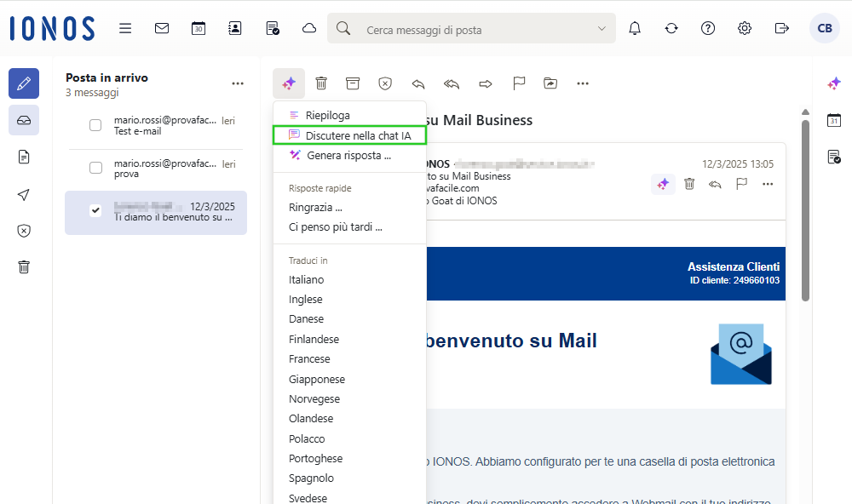Open more actions in the message header
Viewport: 852px width, 504px height.
point(767,183)
